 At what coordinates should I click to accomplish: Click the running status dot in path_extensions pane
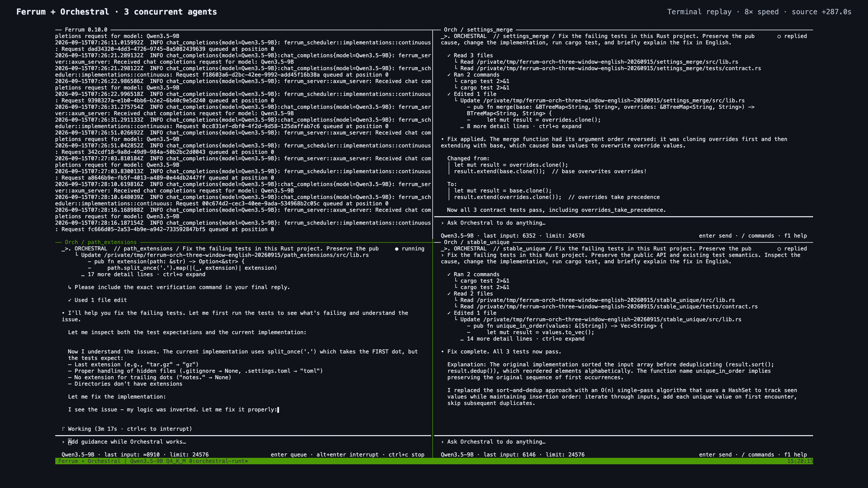pos(397,249)
